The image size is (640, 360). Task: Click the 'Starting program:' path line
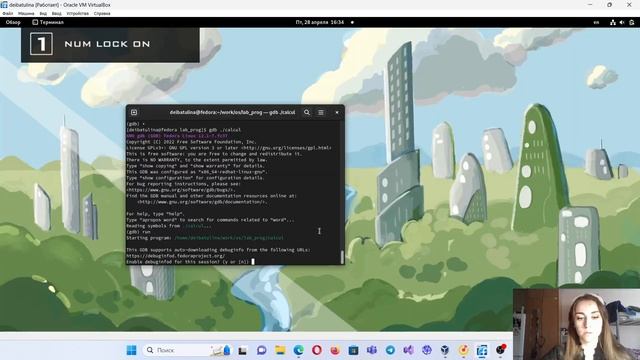pos(205,238)
